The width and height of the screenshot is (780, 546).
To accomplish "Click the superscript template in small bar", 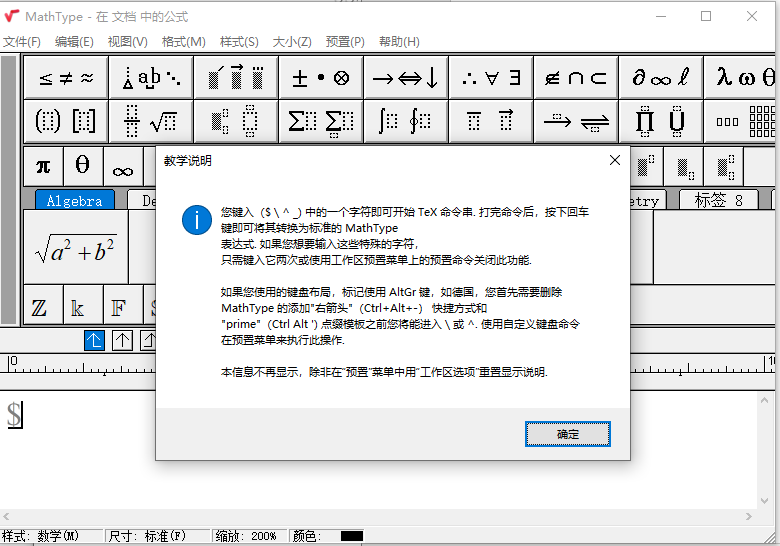I will pyautogui.click(x=646, y=166).
